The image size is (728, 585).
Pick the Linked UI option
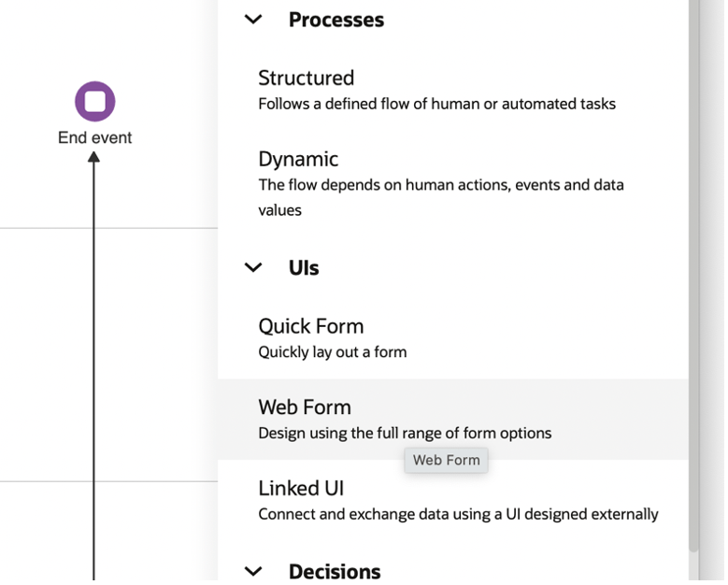[x=301, y=489]
